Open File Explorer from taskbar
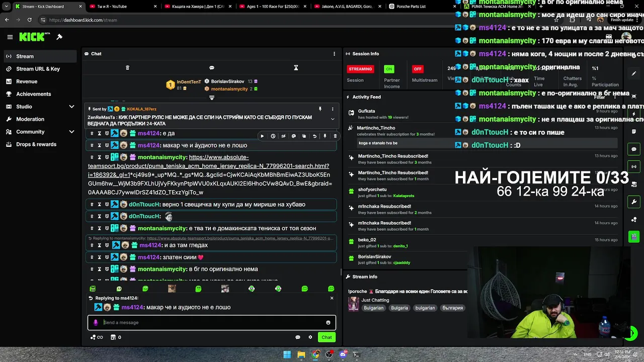Image resolution: width=644 pixels, height=362 pixels. tap(301, 354)
